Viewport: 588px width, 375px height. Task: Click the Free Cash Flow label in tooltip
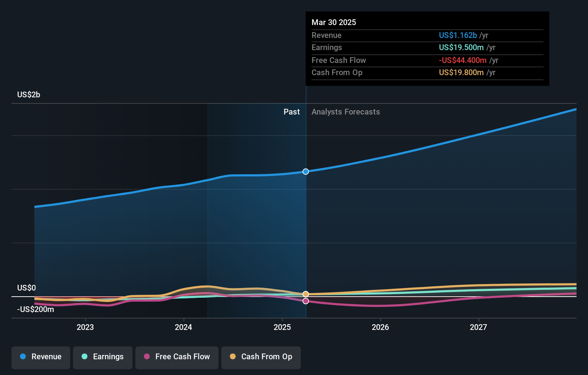tap(339, 60)
